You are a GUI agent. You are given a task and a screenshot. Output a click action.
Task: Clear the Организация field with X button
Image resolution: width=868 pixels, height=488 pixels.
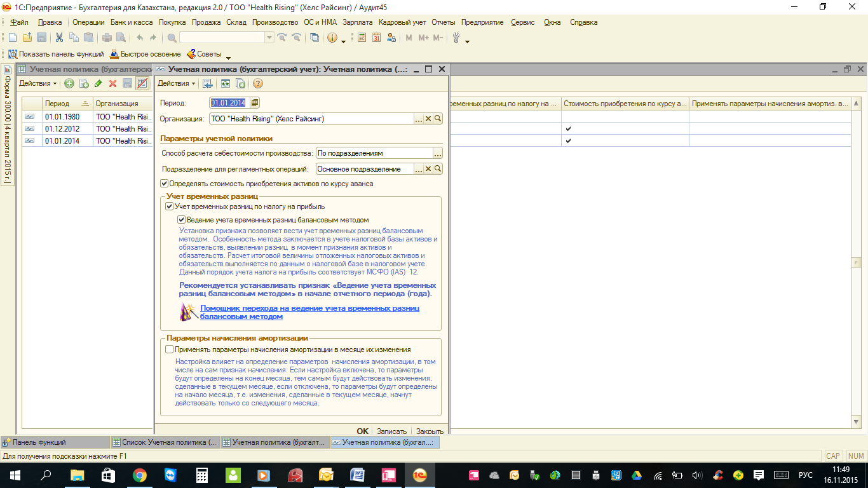point(428,119)
